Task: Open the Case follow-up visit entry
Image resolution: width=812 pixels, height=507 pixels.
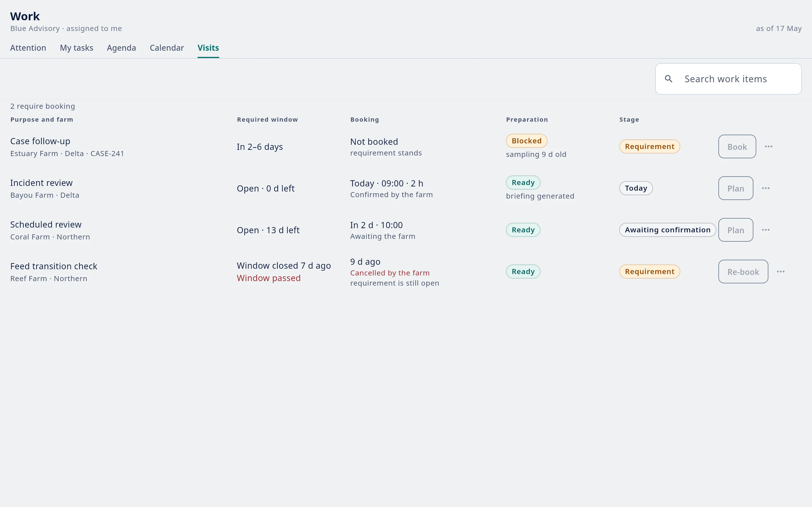Action: (x=40, y=141)
